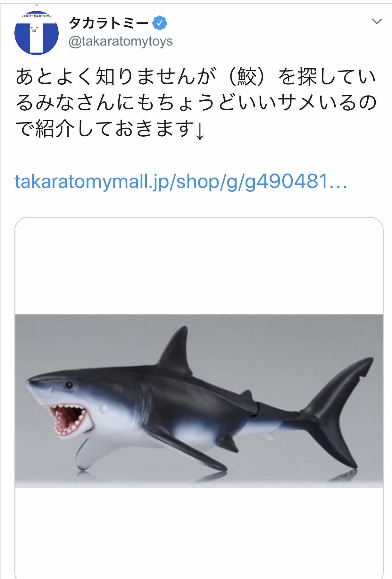This screenshot has height=579, width=392.
Task: Click the text line で紹介しておきます
Action: [x=104, y=129]
